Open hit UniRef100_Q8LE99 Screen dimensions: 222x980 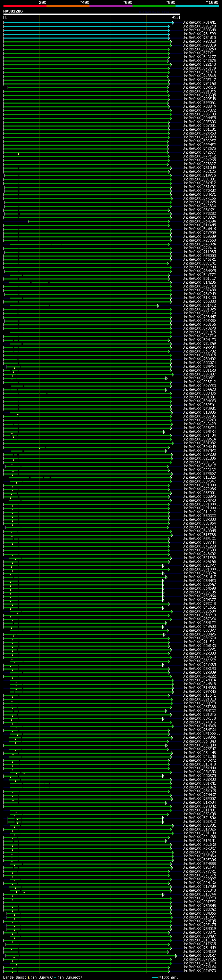(x=199, y=34)
